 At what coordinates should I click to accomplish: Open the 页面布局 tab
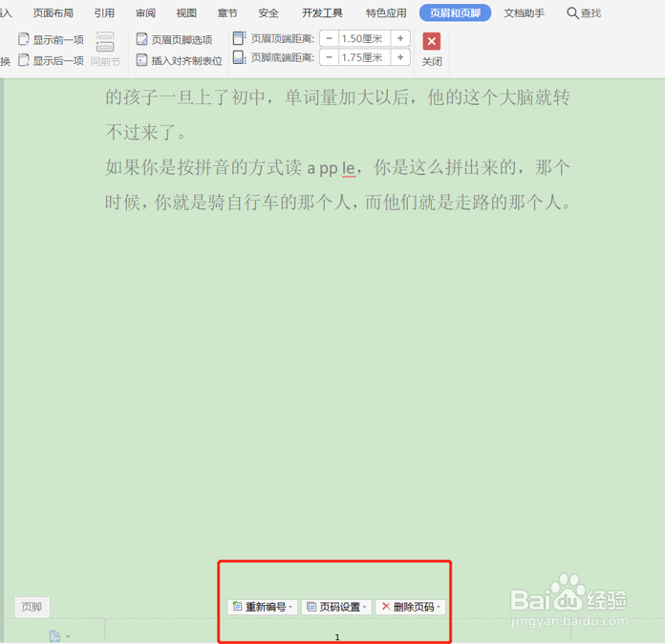[x=53, y=13]
